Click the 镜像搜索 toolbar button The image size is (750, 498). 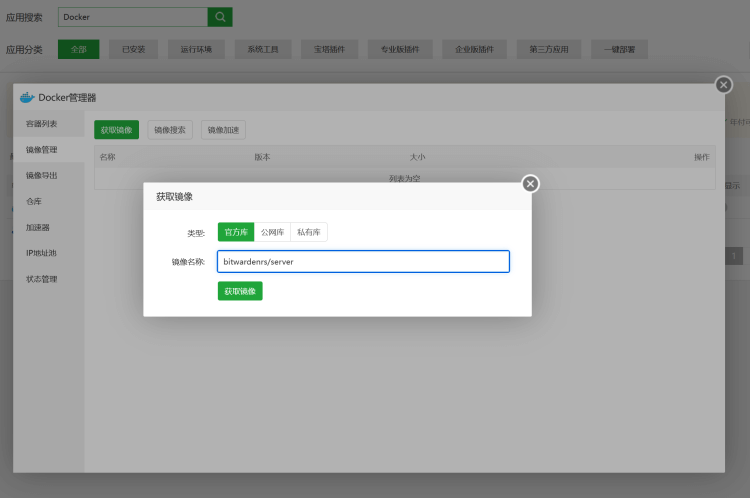(x=170, y=130)
